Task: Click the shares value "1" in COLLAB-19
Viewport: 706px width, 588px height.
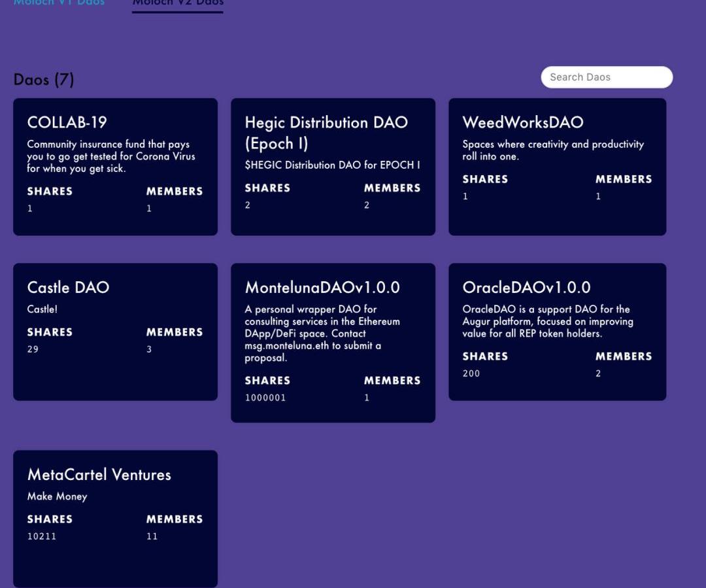Action: [x=29, y=208]
